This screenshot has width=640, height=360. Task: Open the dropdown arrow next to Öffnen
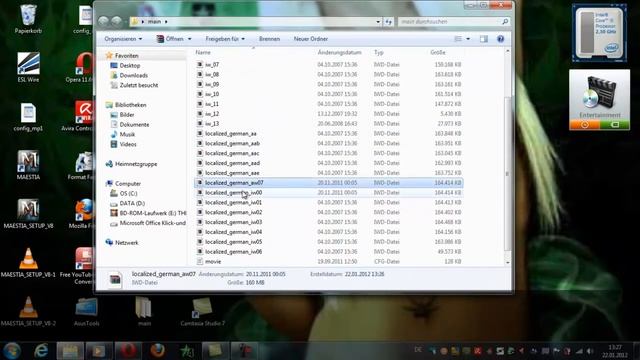click(189, 39)
